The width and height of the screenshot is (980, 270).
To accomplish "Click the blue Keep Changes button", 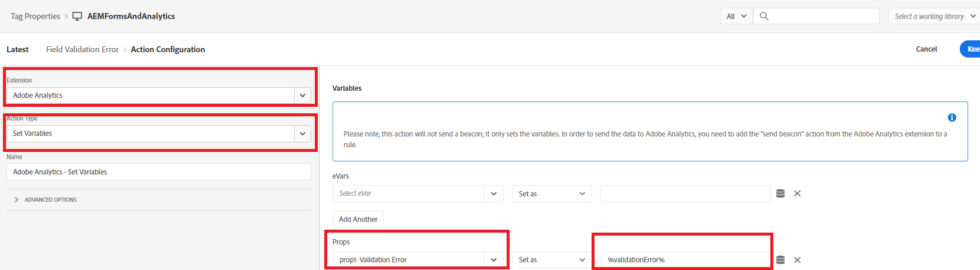I will coord(970,49).
